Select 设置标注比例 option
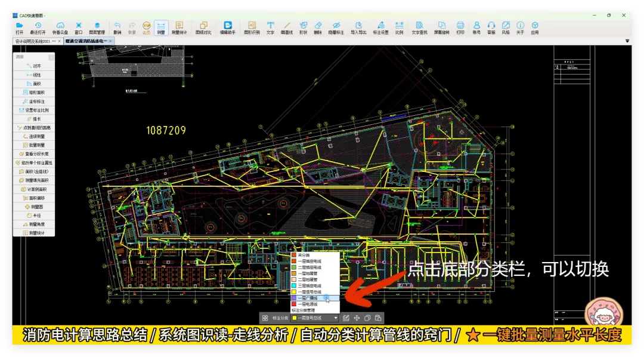Screen dimensions: 644x357 coord(33,110)
